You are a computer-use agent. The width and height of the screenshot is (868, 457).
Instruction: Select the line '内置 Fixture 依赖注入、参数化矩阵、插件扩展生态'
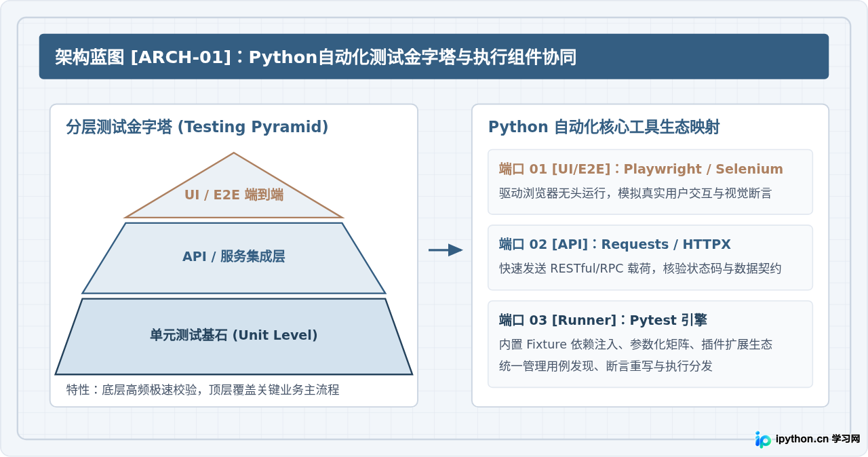pos(635,344)
